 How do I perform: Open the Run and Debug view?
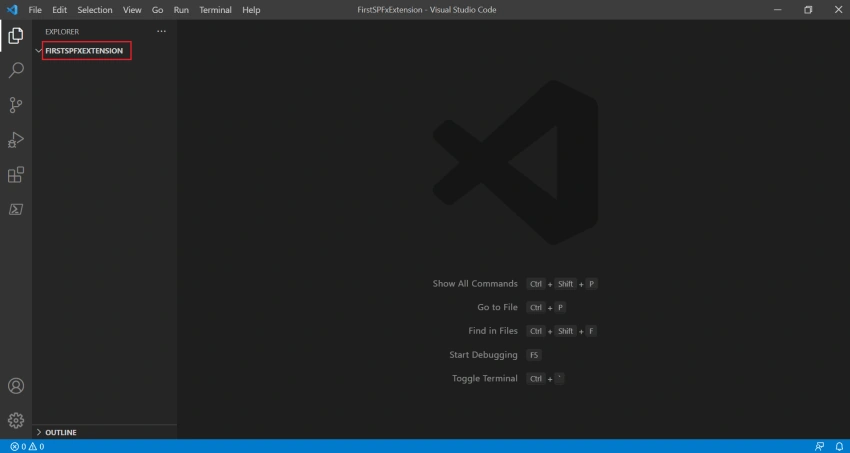click(16, 140)
